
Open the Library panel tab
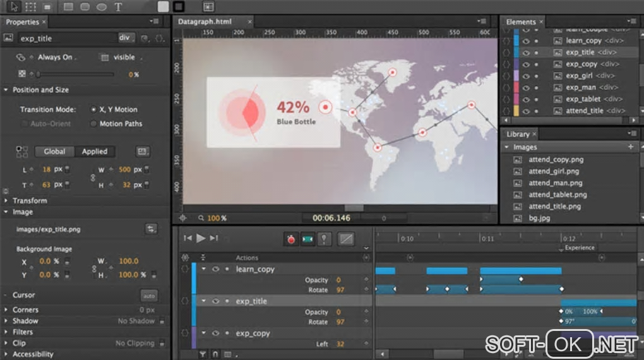pos(518,134)
